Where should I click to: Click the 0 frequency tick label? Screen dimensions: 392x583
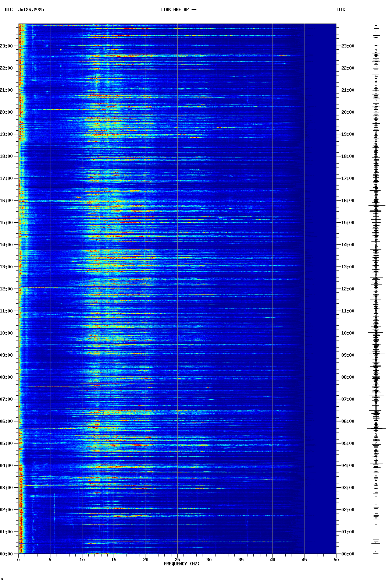[x=18, y=560]
